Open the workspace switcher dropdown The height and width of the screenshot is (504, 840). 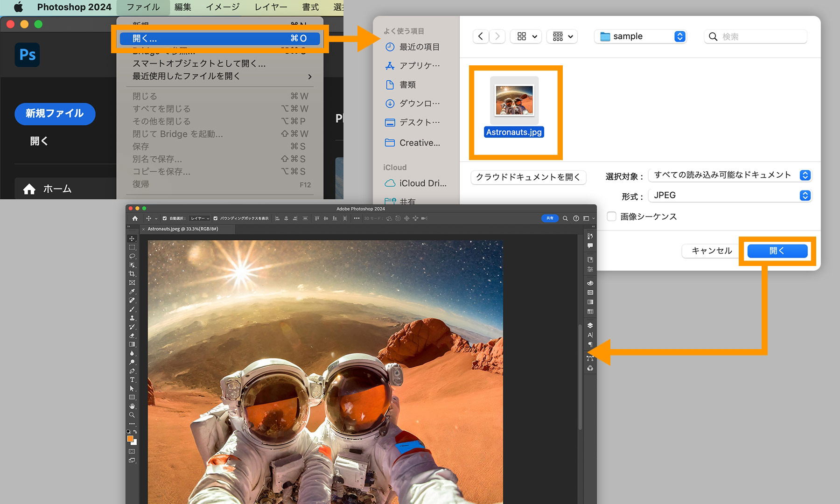click(588, 218)
